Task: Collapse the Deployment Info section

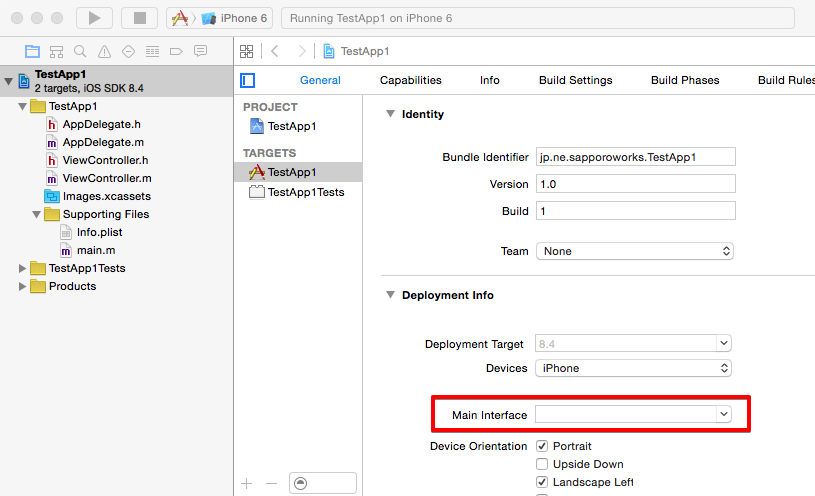Action: [390, 295]
